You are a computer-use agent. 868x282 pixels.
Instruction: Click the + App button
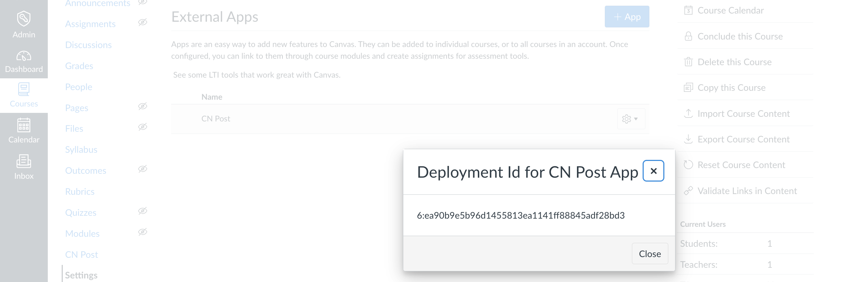point(627,17)
